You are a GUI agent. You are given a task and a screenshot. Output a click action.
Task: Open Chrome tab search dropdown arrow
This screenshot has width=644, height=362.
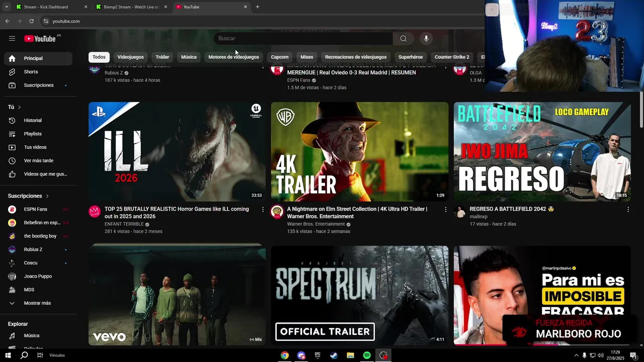pyautogui.click(x=7, y=7)
